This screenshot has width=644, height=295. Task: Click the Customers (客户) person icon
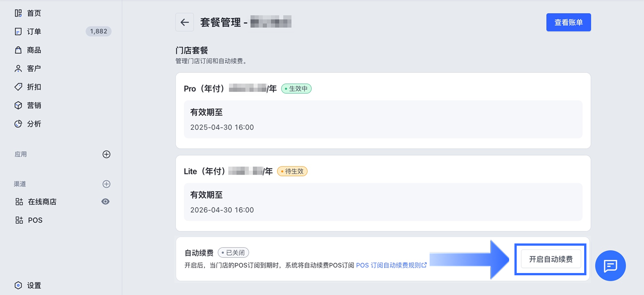tap(18, 69)
